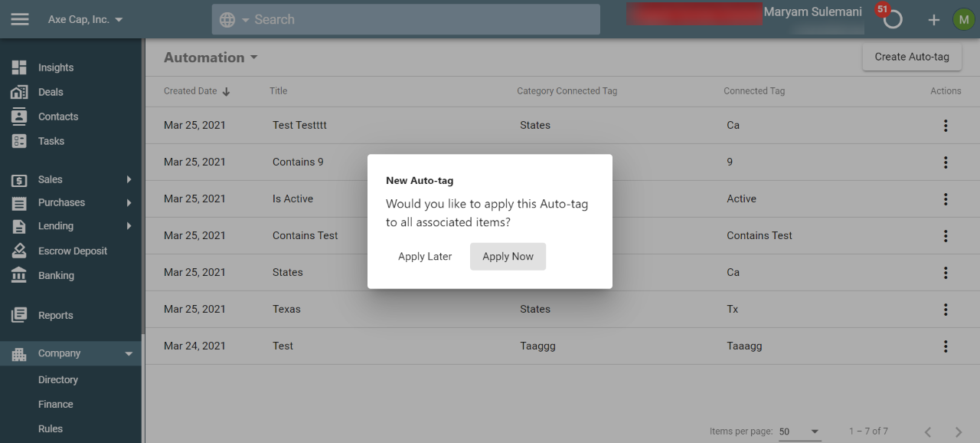The image size is (980, 443).
Task: Click the Tasks sidebar icon
Action: point(19,141)
